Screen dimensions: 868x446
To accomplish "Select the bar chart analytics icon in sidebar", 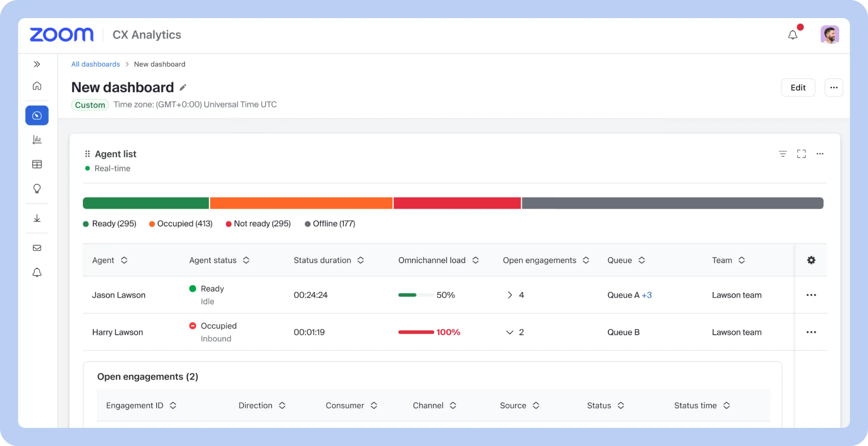I will (37, 140).
